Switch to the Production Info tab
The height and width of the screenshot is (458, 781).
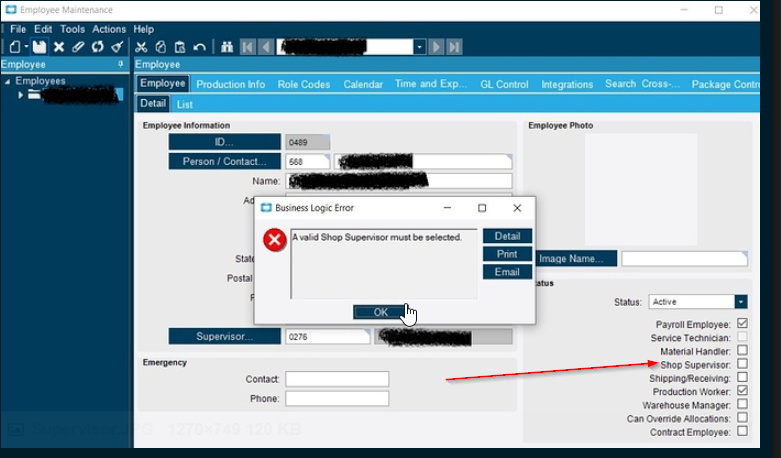click(x=231, y=84)
